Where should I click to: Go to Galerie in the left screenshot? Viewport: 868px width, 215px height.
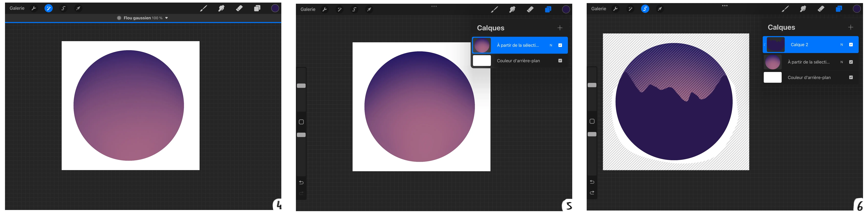tap(17, 8)
